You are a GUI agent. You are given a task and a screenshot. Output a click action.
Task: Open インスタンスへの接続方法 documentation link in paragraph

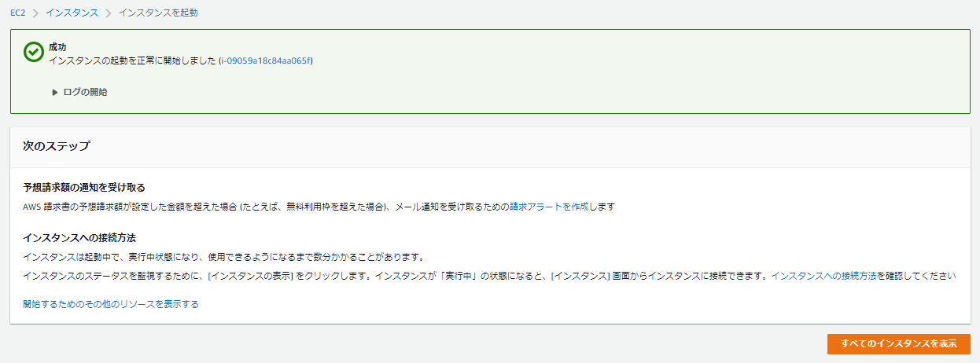[823, 276]
